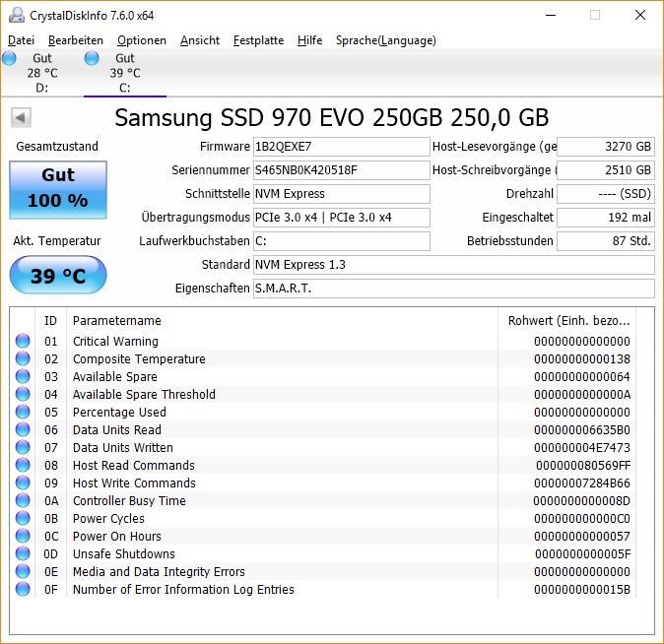
Task: Click the Samsung SSD 970 EVO 250GB title
Action: (x=332, y=118)
